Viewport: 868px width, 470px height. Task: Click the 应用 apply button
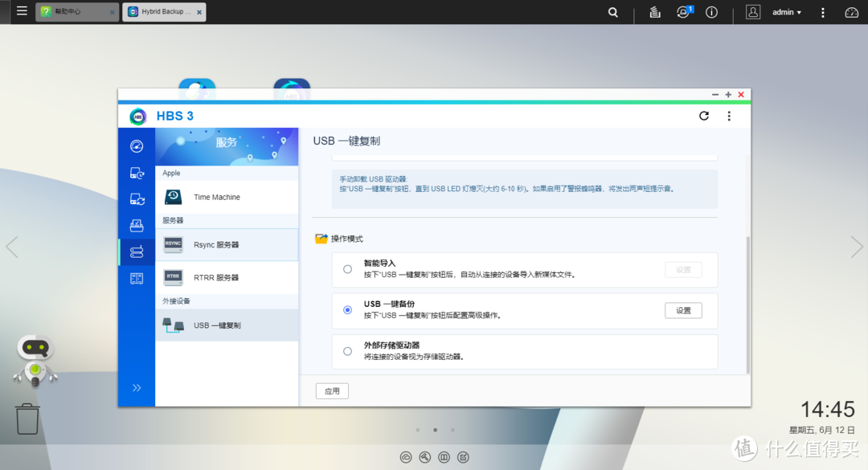pos(332,390)
